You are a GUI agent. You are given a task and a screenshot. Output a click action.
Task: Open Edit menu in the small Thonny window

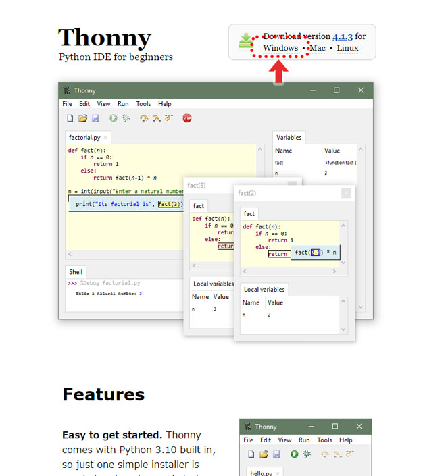click(x=266, y=440)
